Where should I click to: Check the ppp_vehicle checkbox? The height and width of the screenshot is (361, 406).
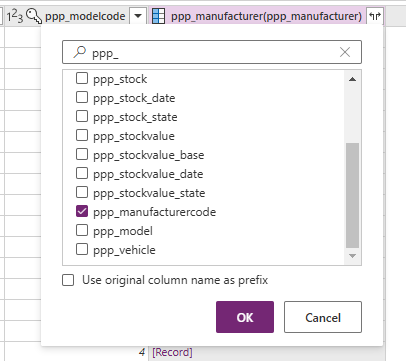[82, 249]
